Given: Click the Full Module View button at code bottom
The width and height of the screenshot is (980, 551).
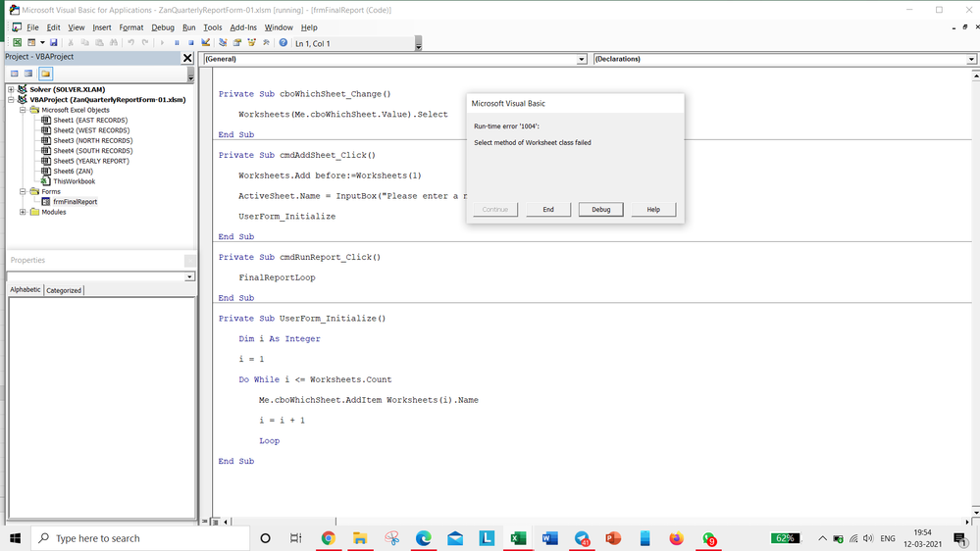Looking at the screenshot, I should click(x=215, y=522).
